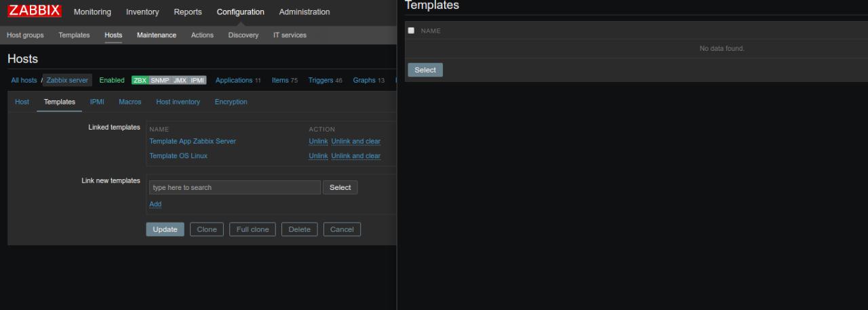Focus the template search input field
The width and height of the screenshot is (868, 310).
[235, 187]
